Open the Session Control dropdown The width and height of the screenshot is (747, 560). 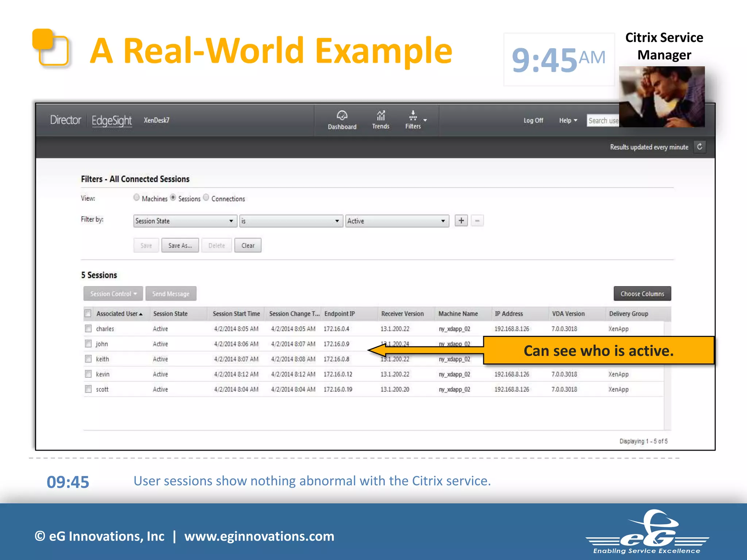click(x=113, y=293)
